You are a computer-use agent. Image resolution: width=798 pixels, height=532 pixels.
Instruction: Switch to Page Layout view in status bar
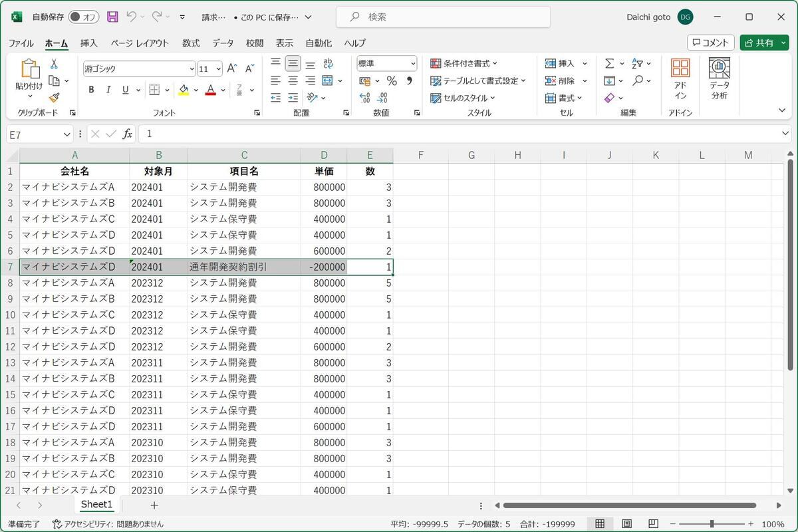click(x=626, y=524)
